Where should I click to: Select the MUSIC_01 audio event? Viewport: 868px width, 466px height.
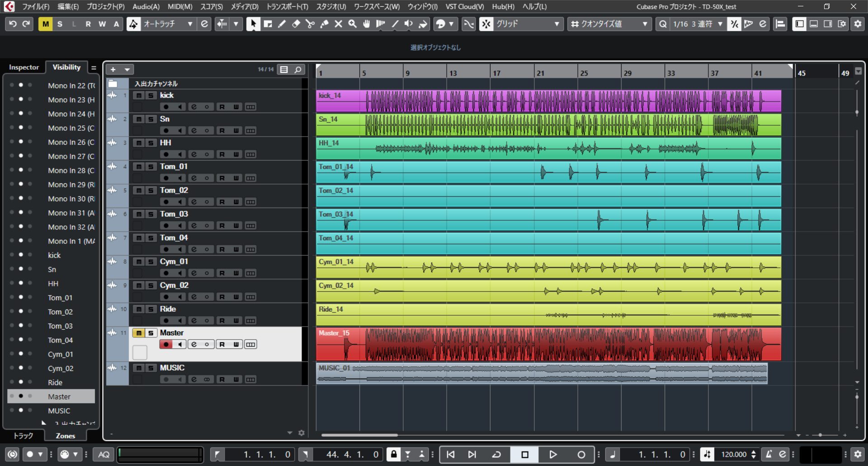tap(542, 374)
